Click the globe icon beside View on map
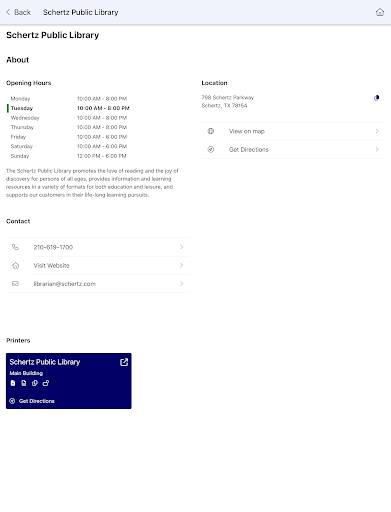The width and height of the screenshot is (391, 512). pyautogui.click(x=211, y=131)
